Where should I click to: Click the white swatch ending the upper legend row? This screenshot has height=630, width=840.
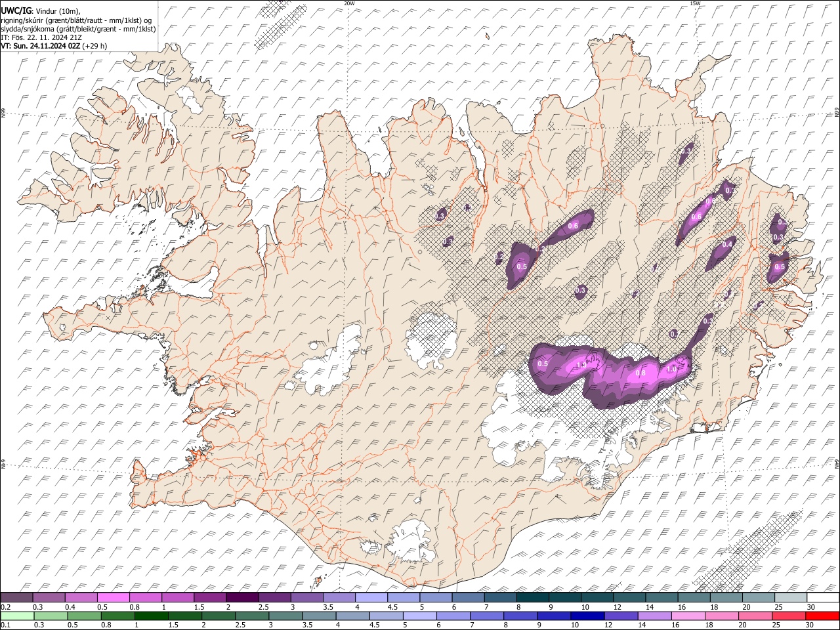click(x=822, y=598)
